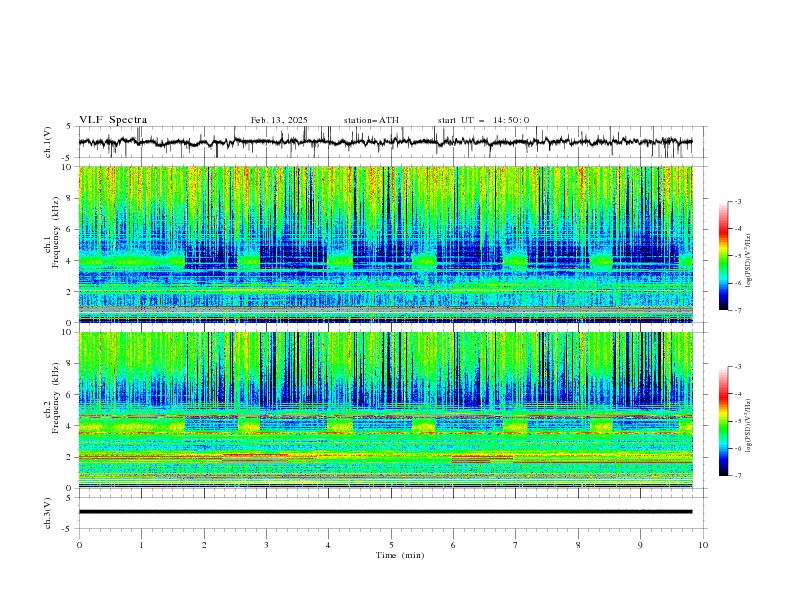The width and height of the screenshot is (792, 612).
Task: Click the ch.1 spectrogram plot
Action: click(x=385, y=244)
